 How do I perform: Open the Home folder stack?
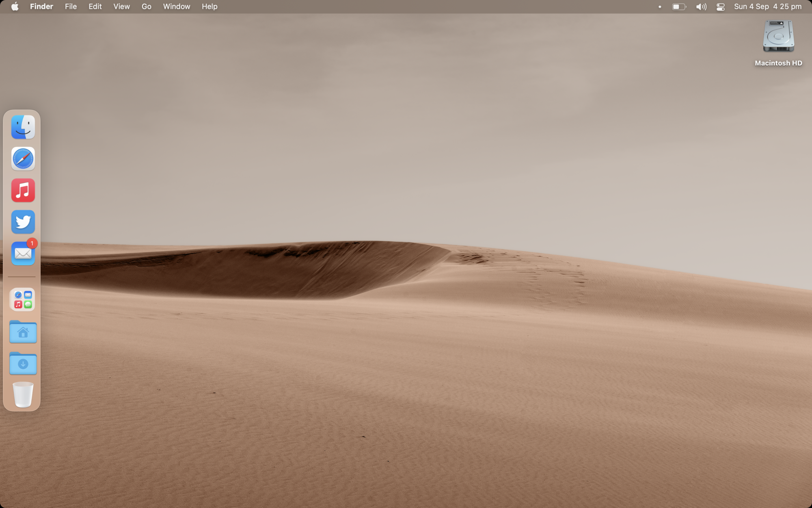[x=23, y=332]
